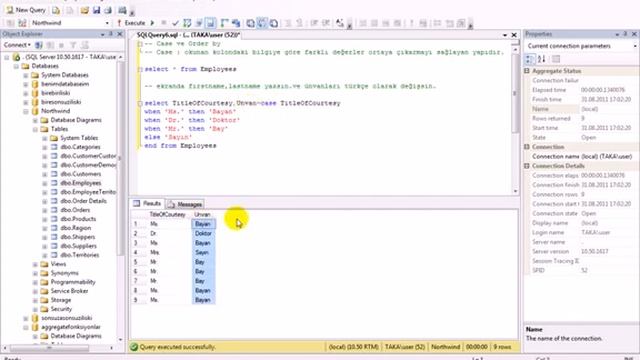Toggle the Categorized view icon in Properties

(529, 60)
